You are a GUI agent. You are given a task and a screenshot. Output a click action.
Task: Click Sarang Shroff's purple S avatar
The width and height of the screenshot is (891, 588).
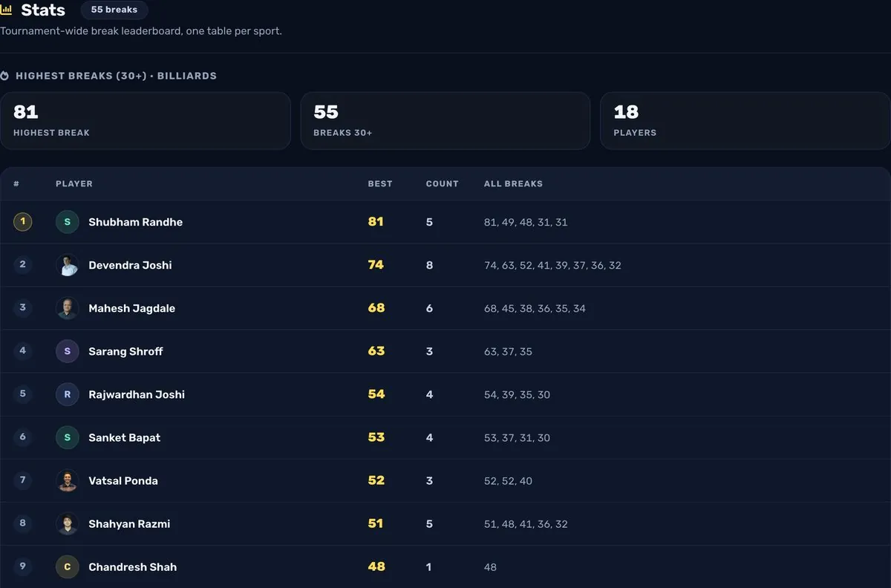pos(68,351)
